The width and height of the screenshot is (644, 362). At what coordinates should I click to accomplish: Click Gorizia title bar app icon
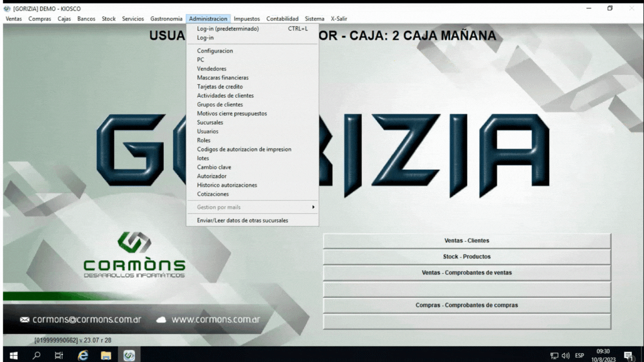coord(7,8)
